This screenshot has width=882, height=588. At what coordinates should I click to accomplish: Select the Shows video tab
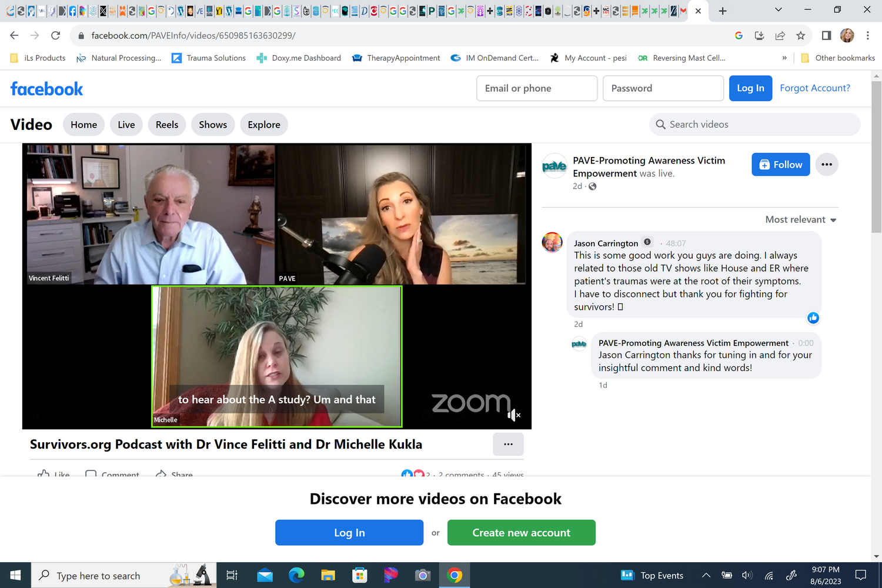213,125
